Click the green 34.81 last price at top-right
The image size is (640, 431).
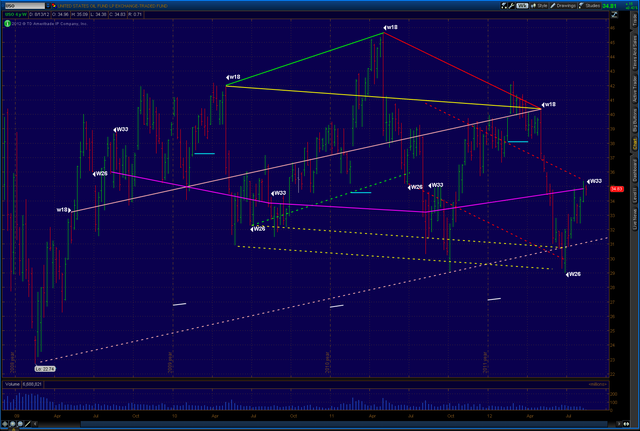pyautogui.click(x=609, y=6)
